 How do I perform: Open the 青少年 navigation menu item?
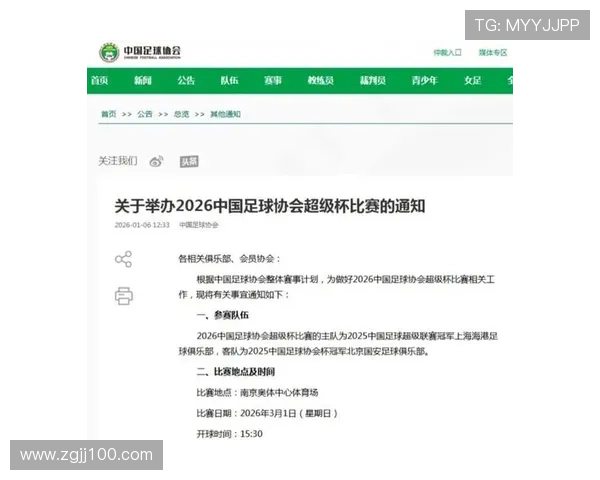pyautogui.click(x=424, y=80)
